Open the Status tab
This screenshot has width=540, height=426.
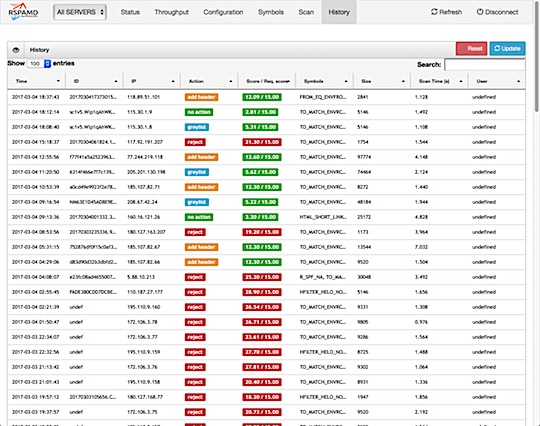(130, 12)
